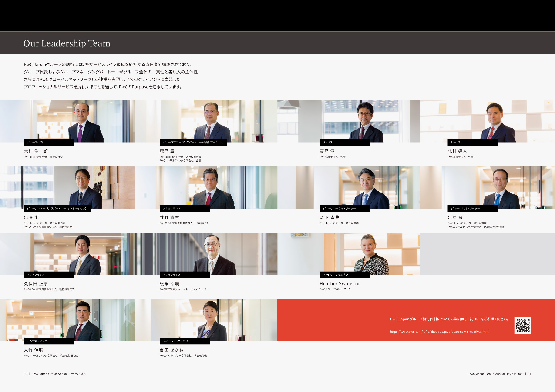Select the photo of 大竹 伸明
555x392 pixels.
pyautogui.click(x=67, y=320)
